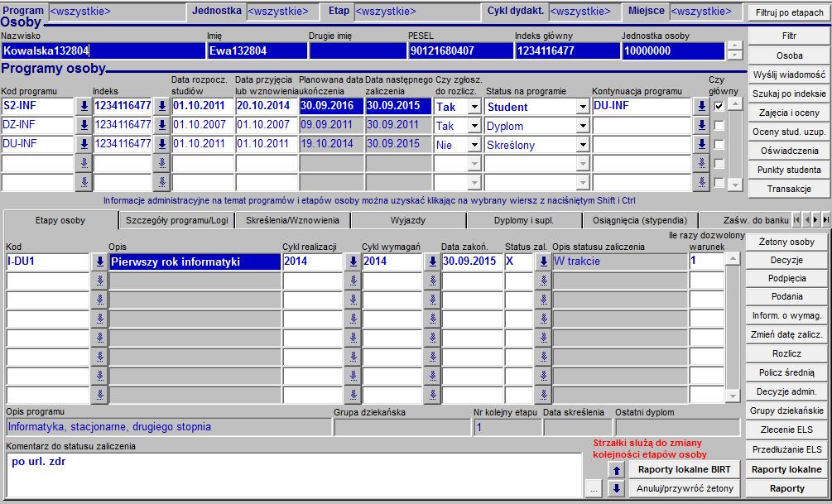Click Wyślij wiadomość button
The width and height of the screenshot is (832, 504).
789,74
